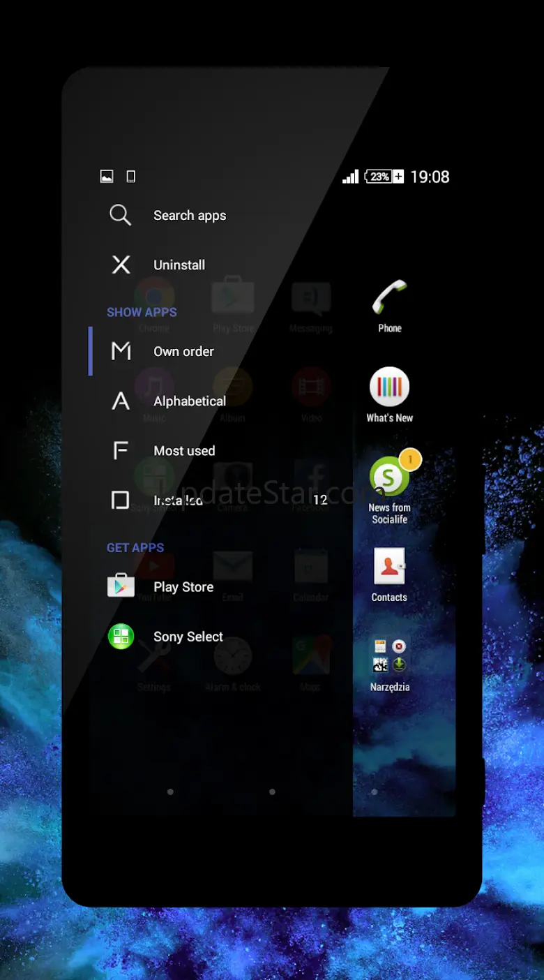This screenshot has height=980, width=544.
Task: Sort apps by Alphabetical label
Action: click(x=190, y=401)
